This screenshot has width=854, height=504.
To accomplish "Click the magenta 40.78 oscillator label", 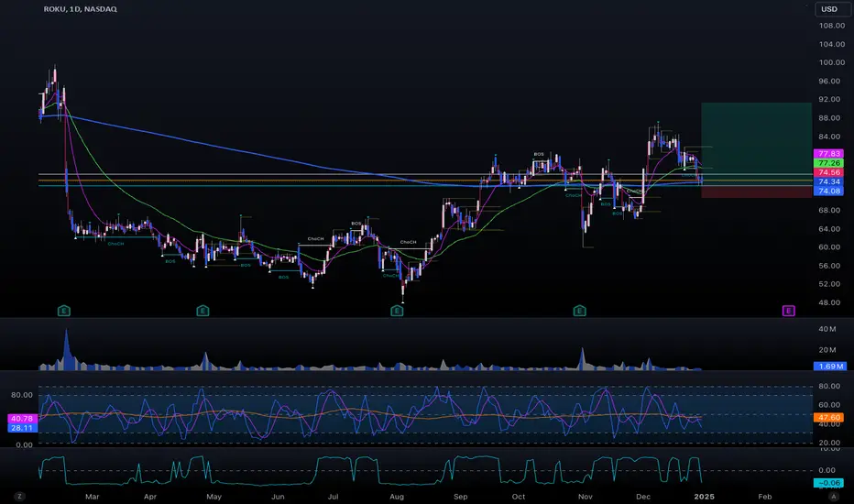I will [22, 419].
